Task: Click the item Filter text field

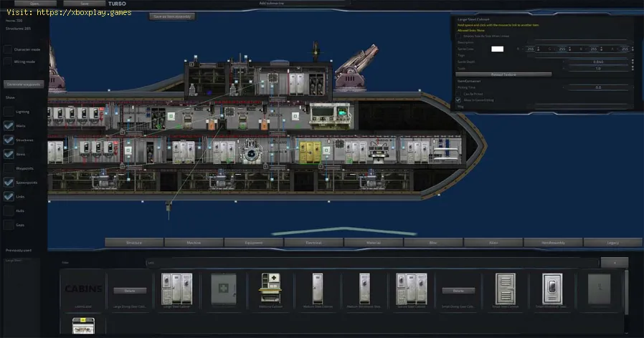Action: coord(371,263)
